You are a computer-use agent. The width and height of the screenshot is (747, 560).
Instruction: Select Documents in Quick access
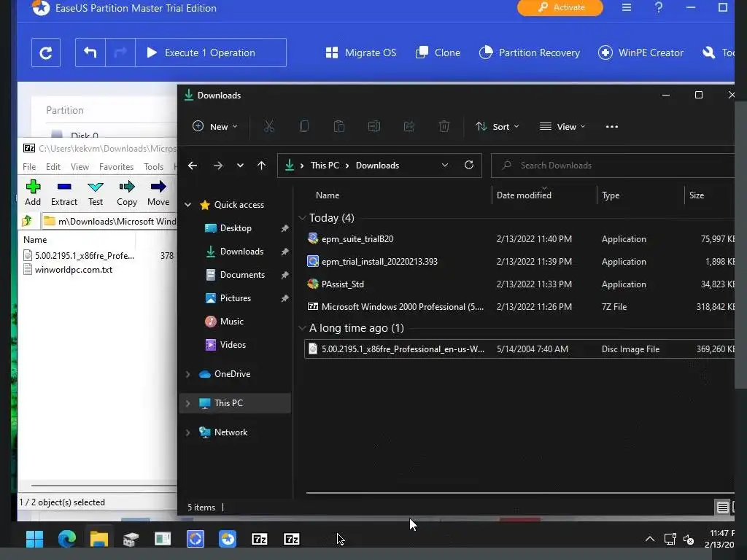[242, 275]
